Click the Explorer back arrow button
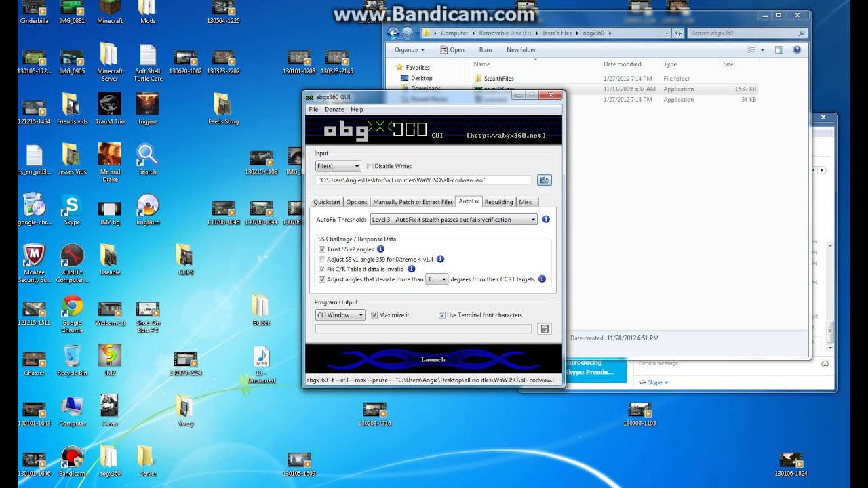This screenshot has height=488, width=868. (393, 33)
